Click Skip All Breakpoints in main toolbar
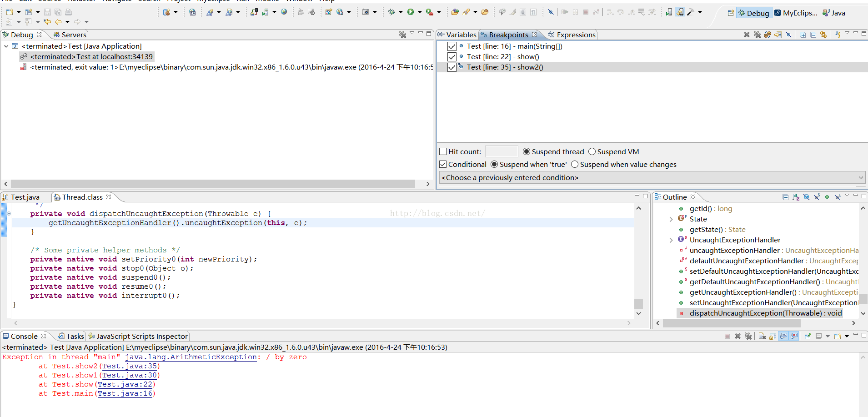 click(551, 12)
